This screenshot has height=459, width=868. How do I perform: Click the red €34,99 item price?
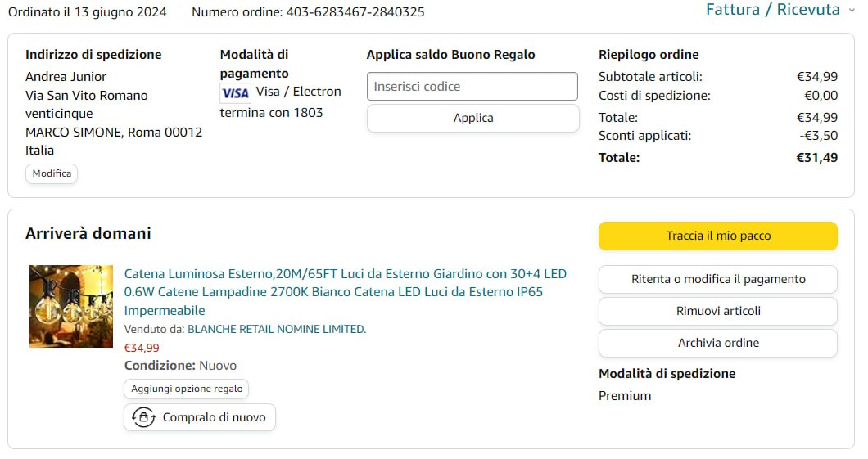pyautogui.click(x=142, y=348)
